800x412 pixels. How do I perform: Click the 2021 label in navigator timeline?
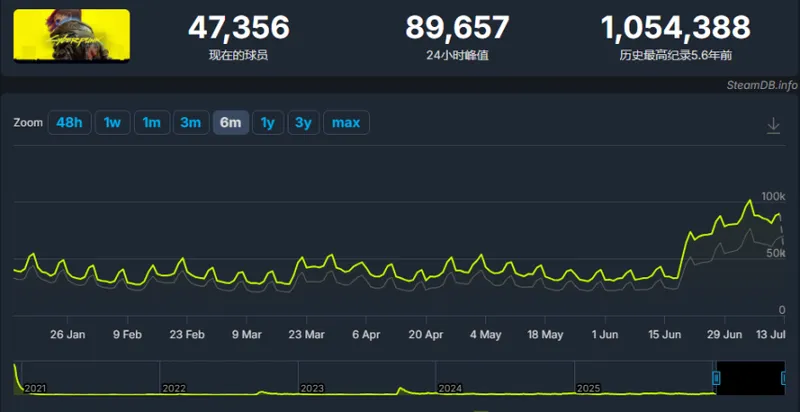(x=35, y=389)
